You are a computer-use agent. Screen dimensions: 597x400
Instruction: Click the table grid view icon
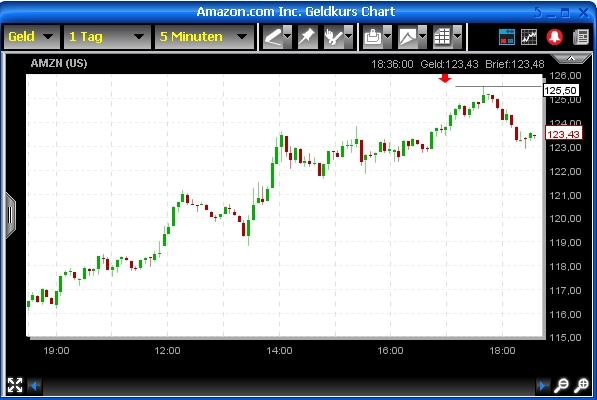443,37
